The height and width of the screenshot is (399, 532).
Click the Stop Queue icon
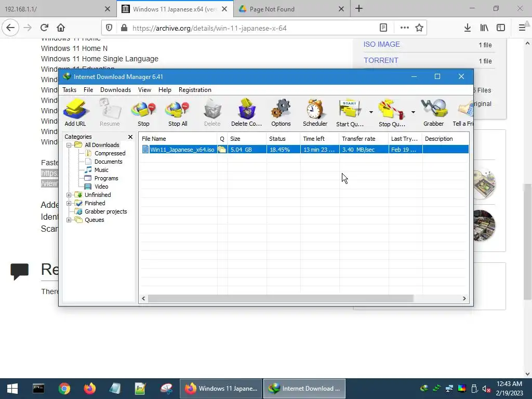coord(392,113)
